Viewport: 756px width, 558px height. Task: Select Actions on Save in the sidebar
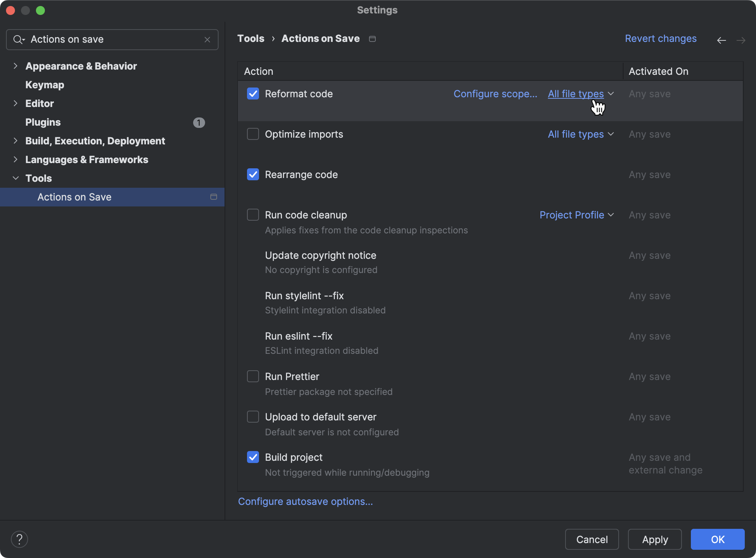point(74,197)
